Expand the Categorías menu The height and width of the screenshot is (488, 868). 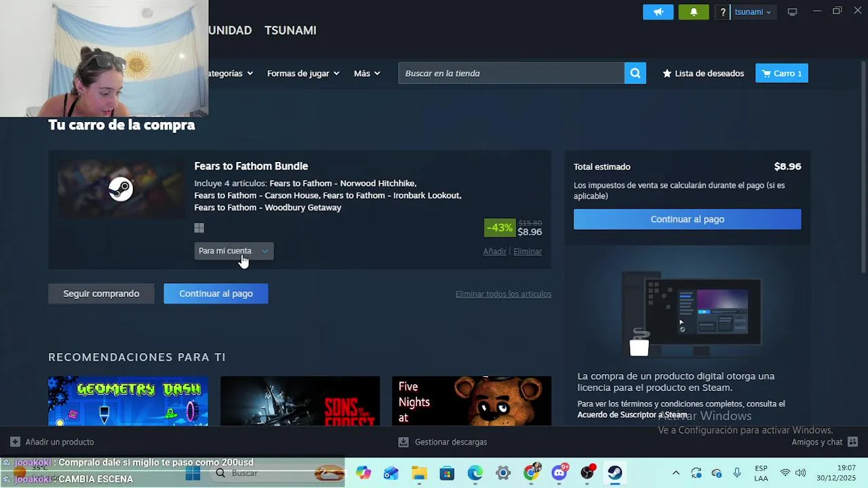231,73
